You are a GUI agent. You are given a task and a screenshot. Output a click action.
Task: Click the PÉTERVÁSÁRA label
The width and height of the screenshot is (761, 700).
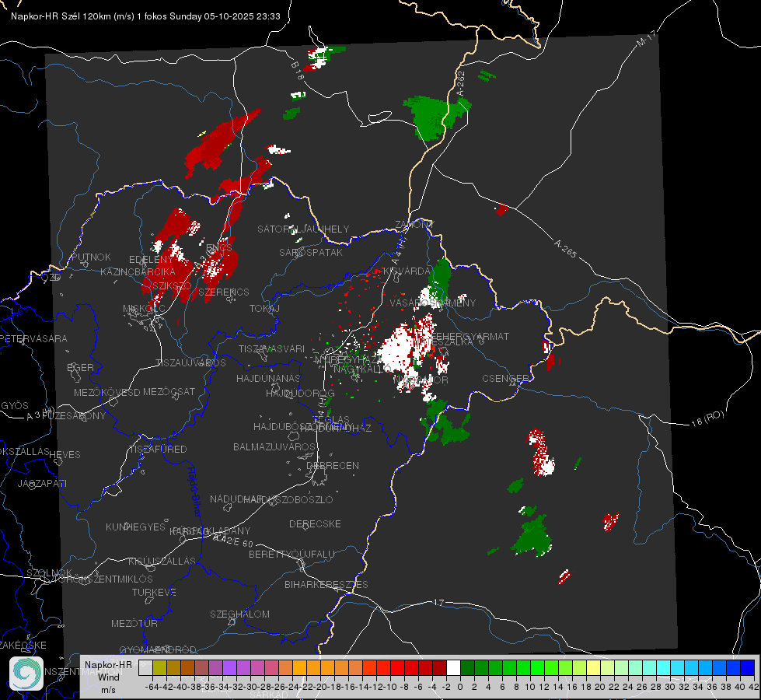pyautogui.click(x=34, y=338)
